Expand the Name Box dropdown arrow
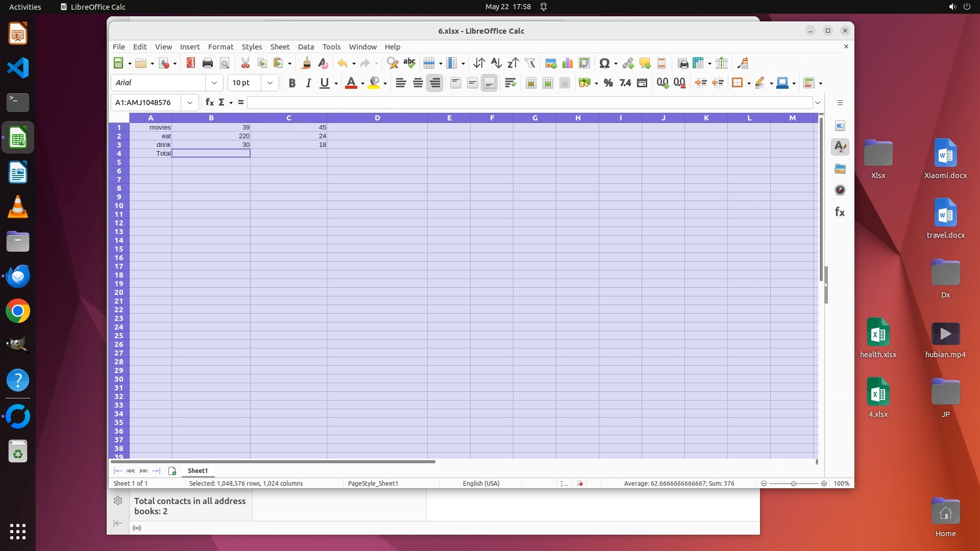Screen dimensions: 980x551 [190, 103]
